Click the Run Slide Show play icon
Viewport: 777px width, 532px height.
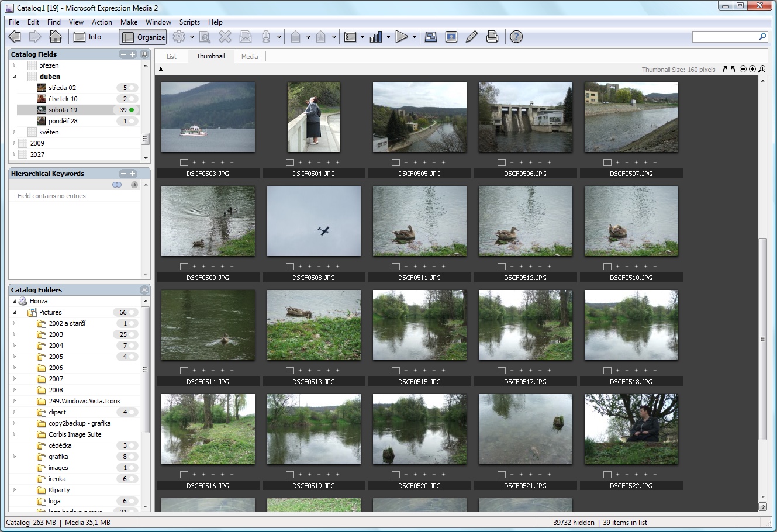pos(401,37)
